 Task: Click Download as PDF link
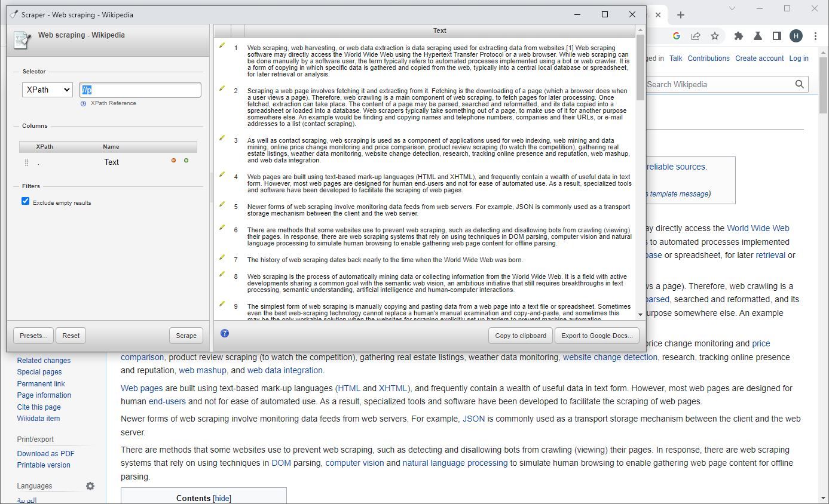click(46, 454)
